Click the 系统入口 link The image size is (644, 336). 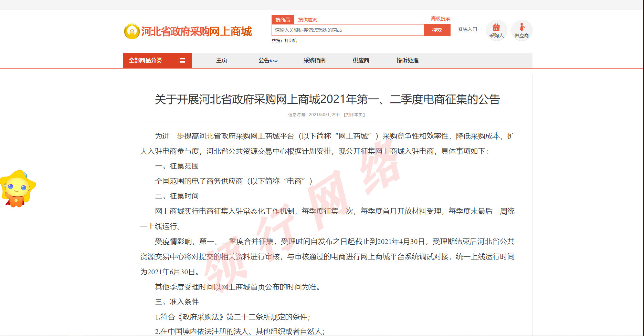[467, 29]
